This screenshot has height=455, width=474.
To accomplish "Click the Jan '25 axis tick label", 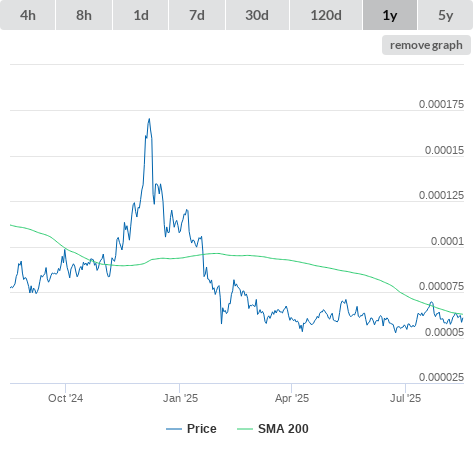I will coord(180,398).
